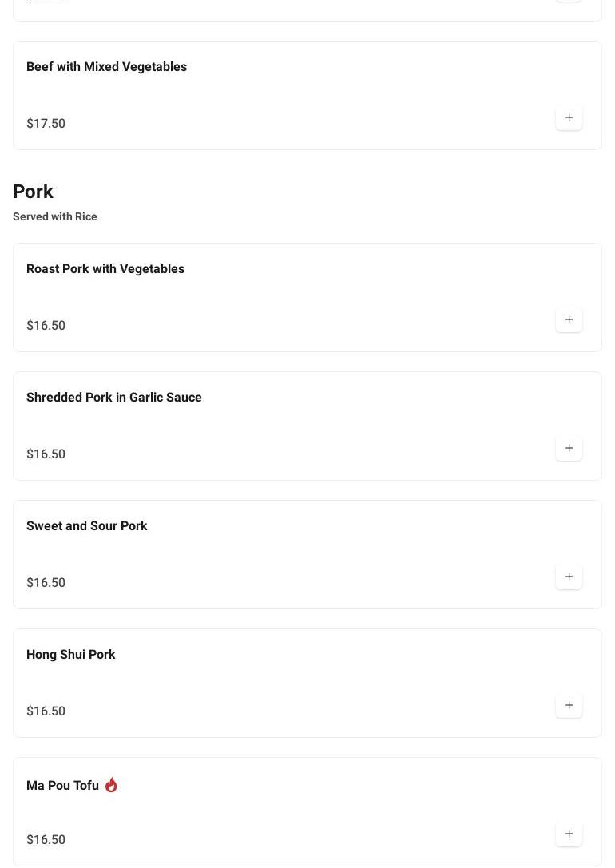Add Beef with Mixed Vegetables to cart
Screen dimensions: 615x868
(569, 118)
